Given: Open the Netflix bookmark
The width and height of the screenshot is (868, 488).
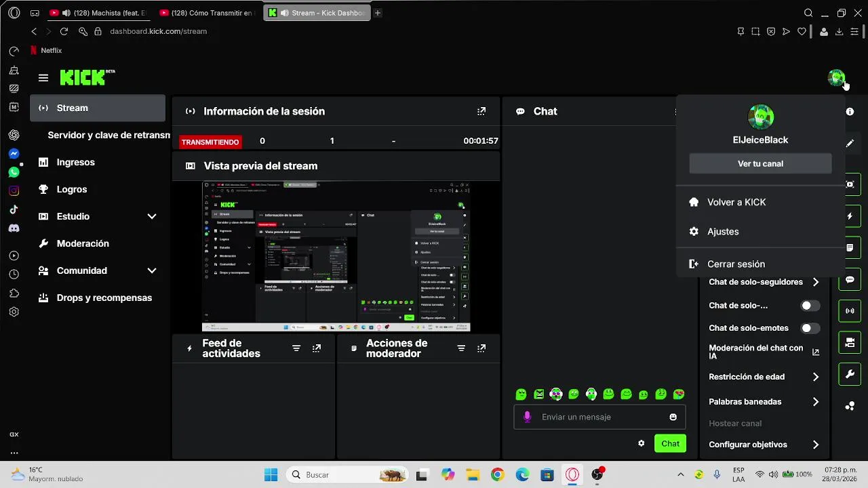Looking at the screenshot, I should click(46, 50).
